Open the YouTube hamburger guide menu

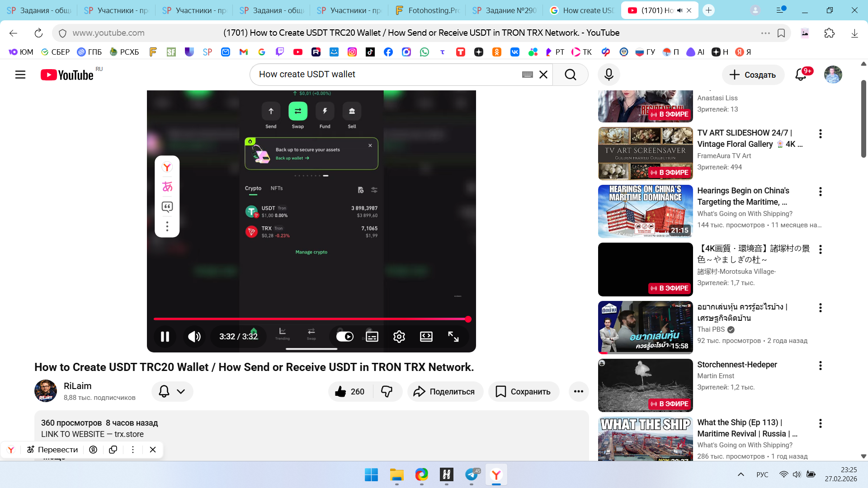coord(20,75)
